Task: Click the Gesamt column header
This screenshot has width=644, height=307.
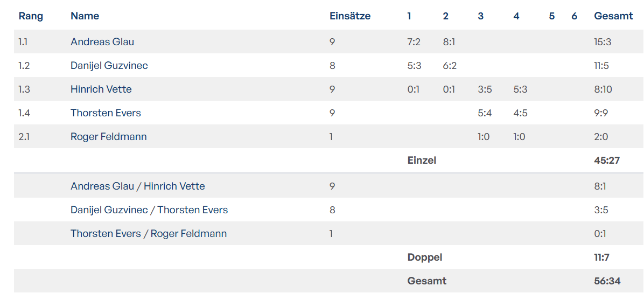Action: pos(613,16)
